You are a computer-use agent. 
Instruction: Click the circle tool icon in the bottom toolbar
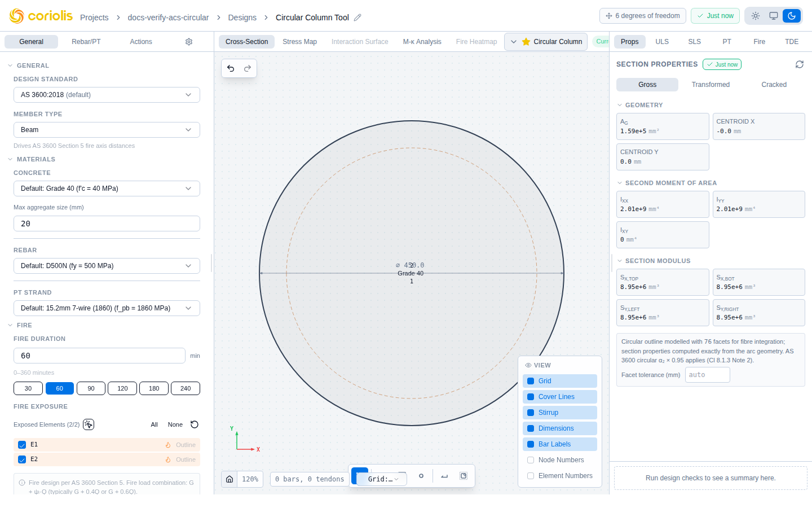pyautogui.click(x=421, y=476)
